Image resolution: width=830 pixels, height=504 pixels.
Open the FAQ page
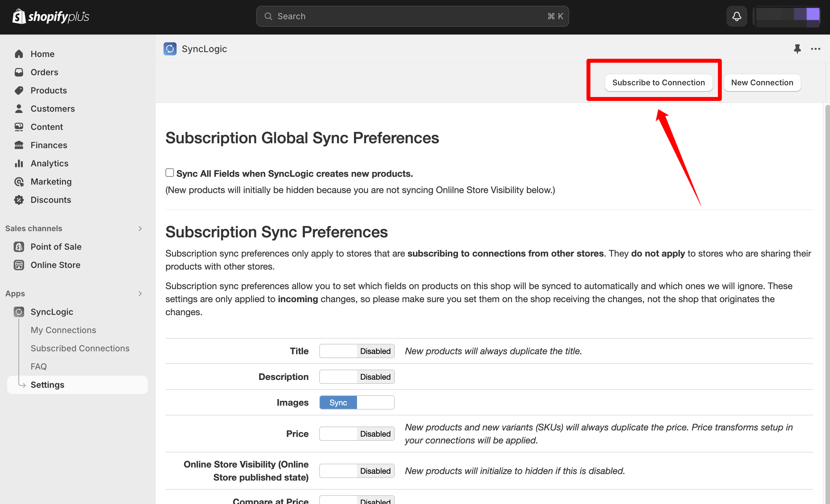click(x=39, y=366)
